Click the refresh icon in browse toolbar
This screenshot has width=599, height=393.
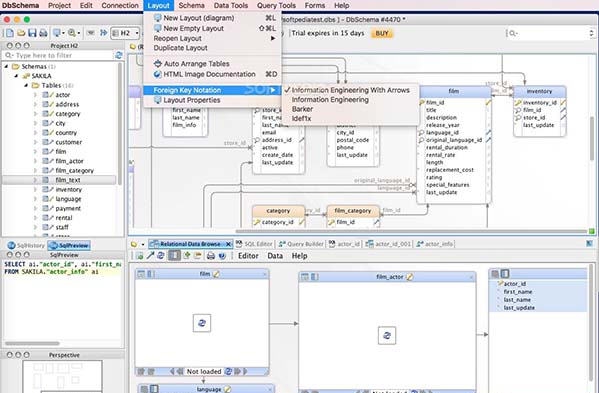pyautogui.click(x=161, y=256)
